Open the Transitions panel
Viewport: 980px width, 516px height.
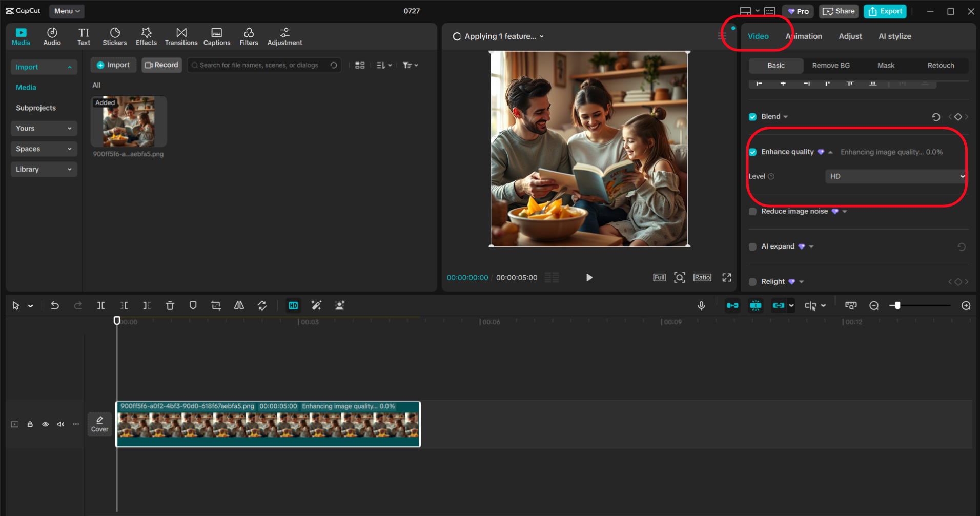[x=181, y=36]
